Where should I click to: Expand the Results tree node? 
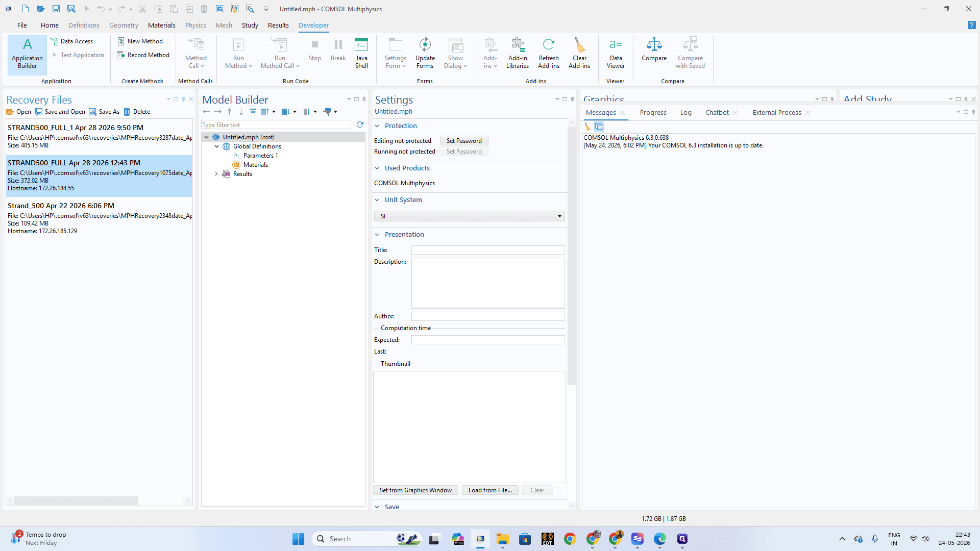point(216,174)
